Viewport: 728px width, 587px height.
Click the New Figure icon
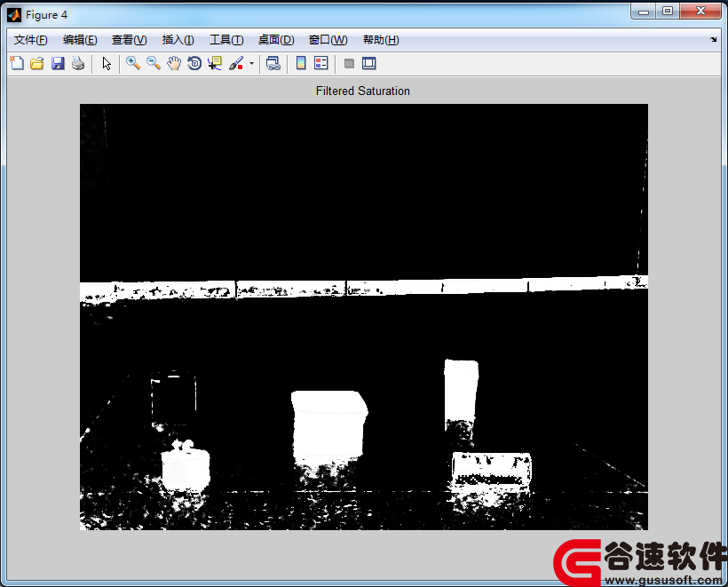click(x=17, y=63)
